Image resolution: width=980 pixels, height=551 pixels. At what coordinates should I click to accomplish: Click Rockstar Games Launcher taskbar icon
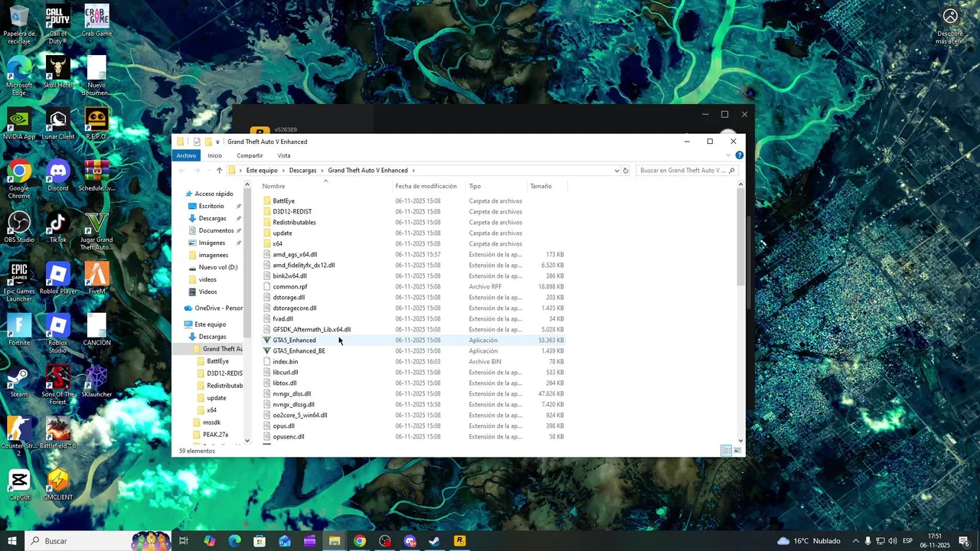coord(459,541)
